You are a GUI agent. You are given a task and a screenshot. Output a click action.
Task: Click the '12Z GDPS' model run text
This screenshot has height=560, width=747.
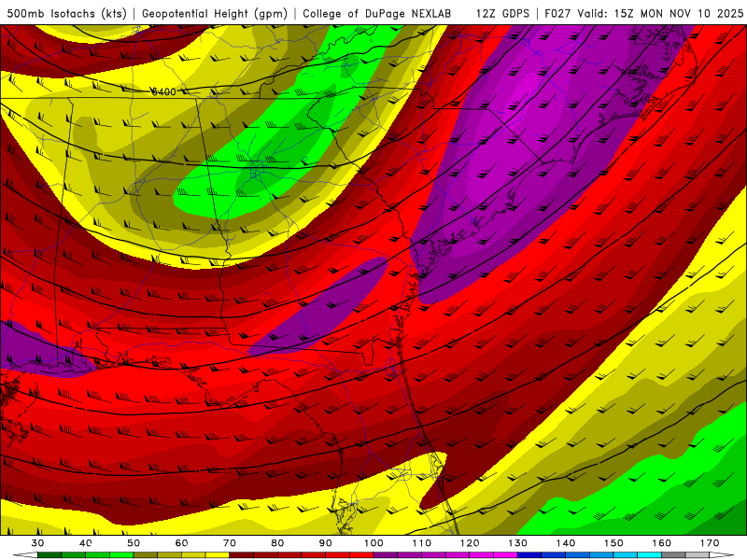tap(502, 13)
